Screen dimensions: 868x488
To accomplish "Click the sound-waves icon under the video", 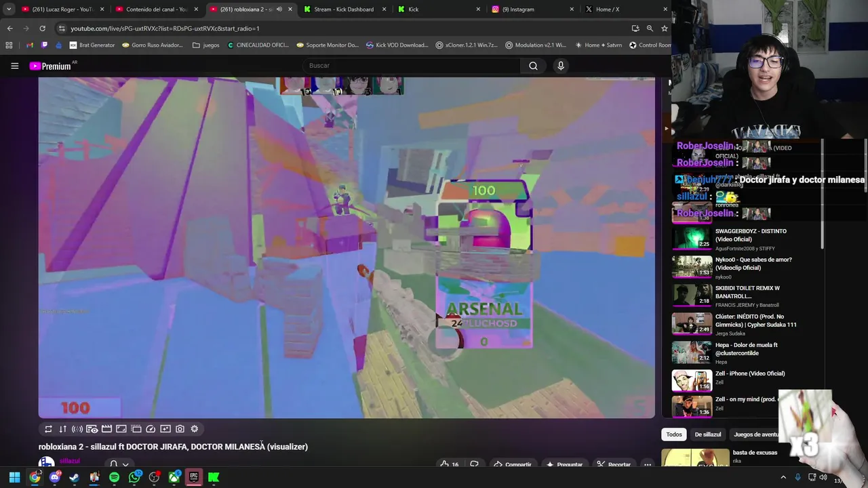I will tap(77, 429).
